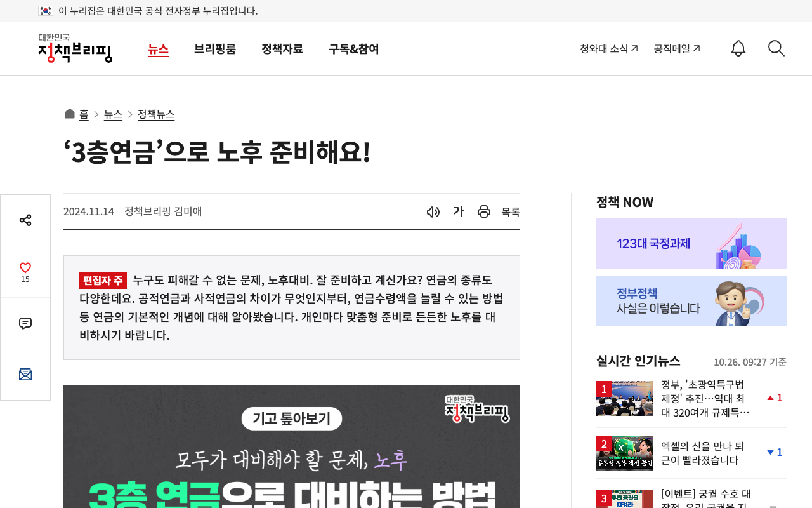The width and height of the screenshot is (812, 508).
Task: Click the 정책브리핑 site logo
Action: click(75, 48)
